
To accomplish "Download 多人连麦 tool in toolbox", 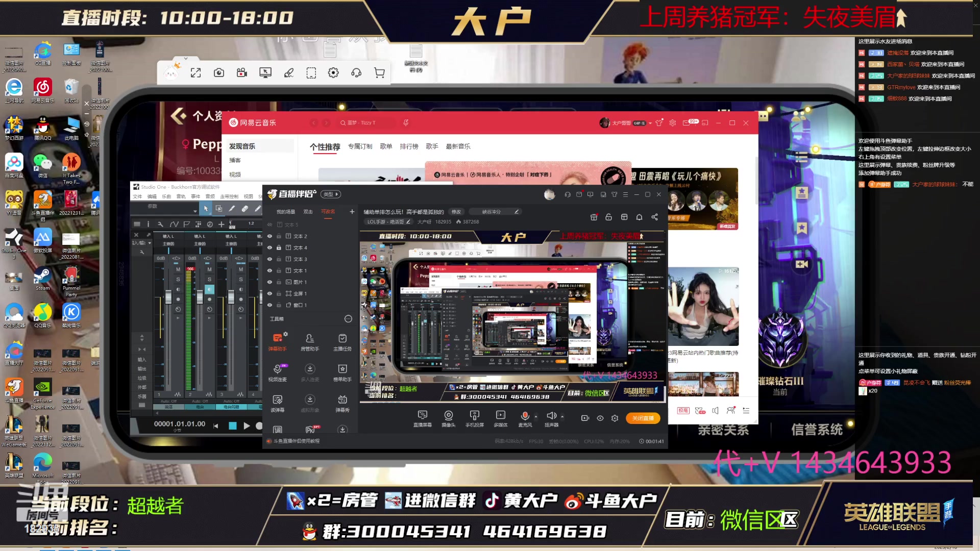I will click(310, 372).
